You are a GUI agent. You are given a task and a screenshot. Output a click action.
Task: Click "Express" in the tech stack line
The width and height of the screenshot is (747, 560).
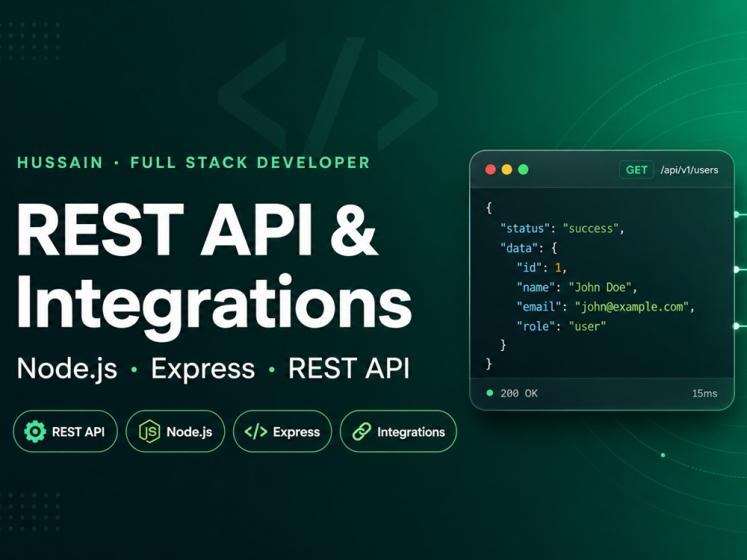[203, 370]
